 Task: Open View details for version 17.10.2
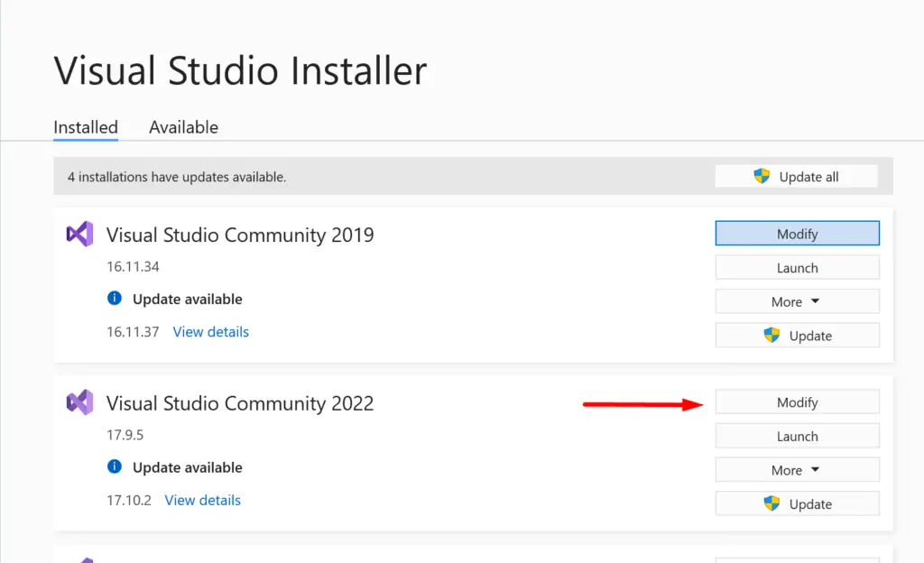202,500
